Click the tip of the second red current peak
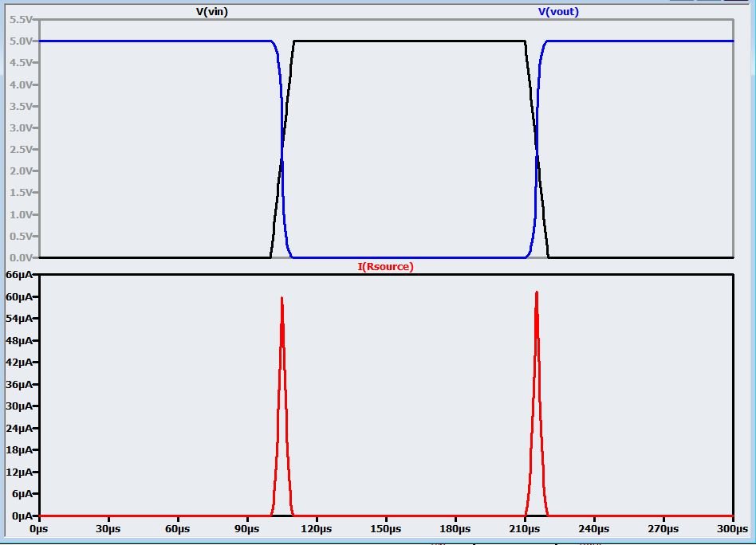Viewport: 756px width, 545px height. pyautogui.click(x=537, y=292)
